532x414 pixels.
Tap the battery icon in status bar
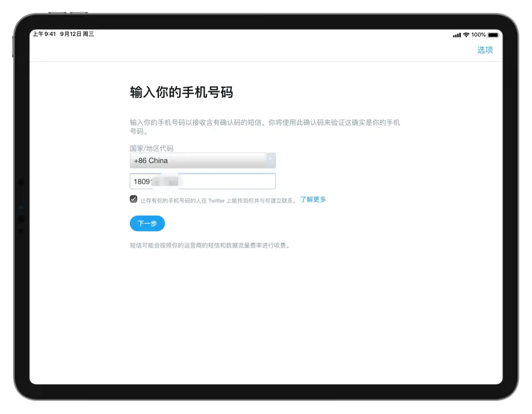coord(494,35)
